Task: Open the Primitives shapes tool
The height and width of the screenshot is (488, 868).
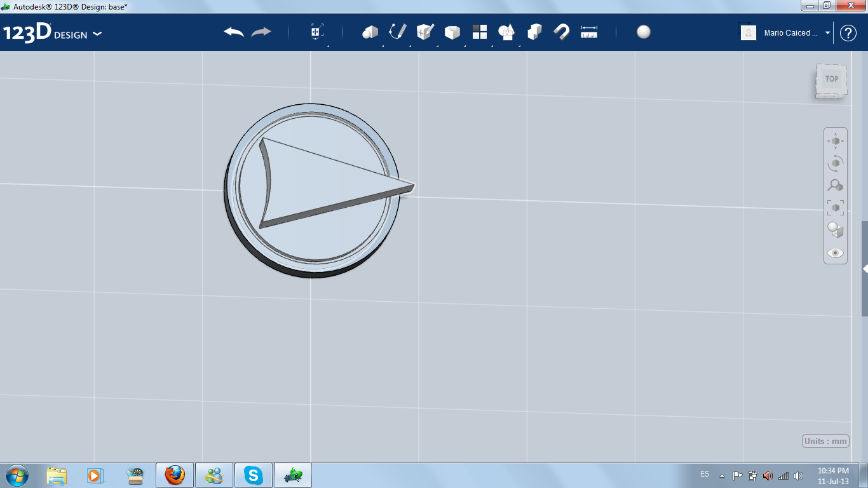Action: [370, 32]
